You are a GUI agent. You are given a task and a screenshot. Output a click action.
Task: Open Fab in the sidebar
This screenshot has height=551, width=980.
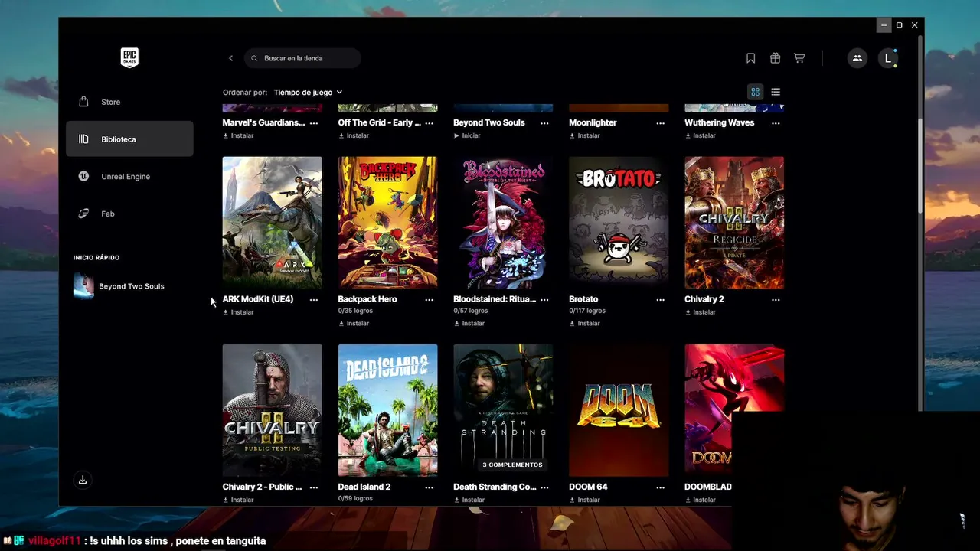pyautogui.click(x=129, y=214)
